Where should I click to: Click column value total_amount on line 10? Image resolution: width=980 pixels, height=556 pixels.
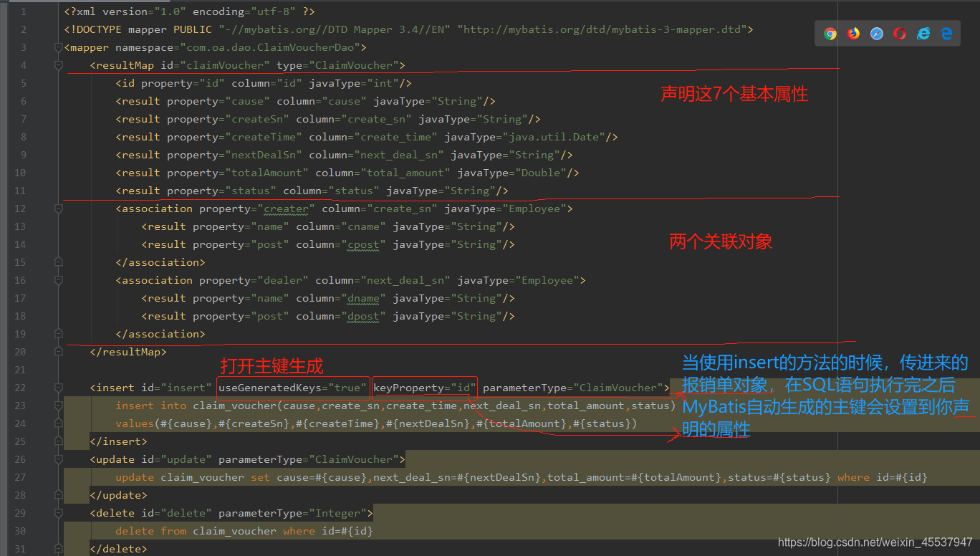[405, 173]
